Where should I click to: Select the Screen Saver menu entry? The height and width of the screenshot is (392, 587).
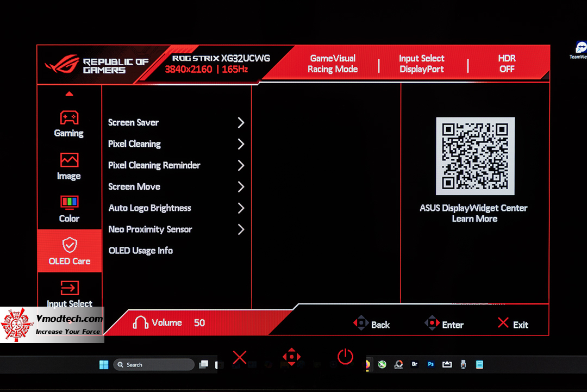coord(133,122)
